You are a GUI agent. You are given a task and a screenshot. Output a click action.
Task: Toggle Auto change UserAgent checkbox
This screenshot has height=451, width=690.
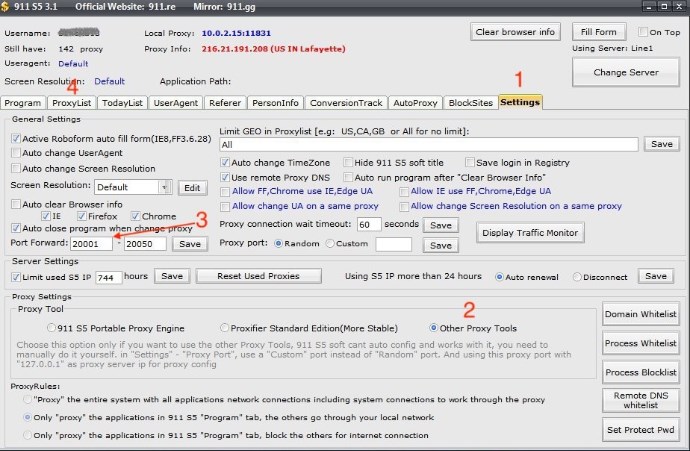15,154
